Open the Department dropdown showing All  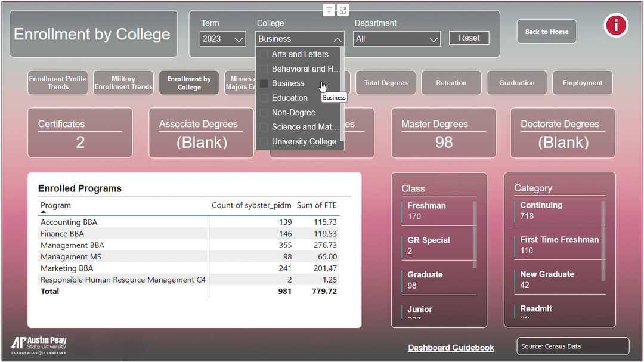pyautogui.click(x=396, y=38)
